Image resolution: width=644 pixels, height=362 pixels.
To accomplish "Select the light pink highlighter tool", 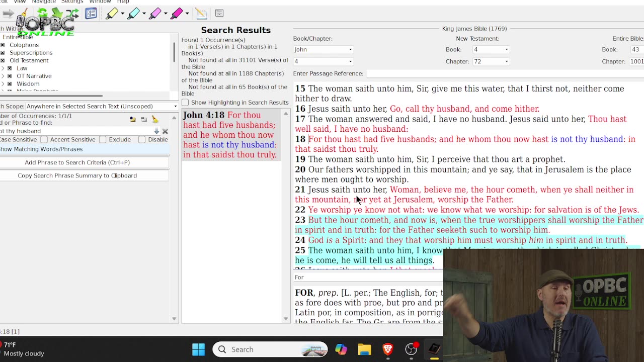I will [154, 14].
